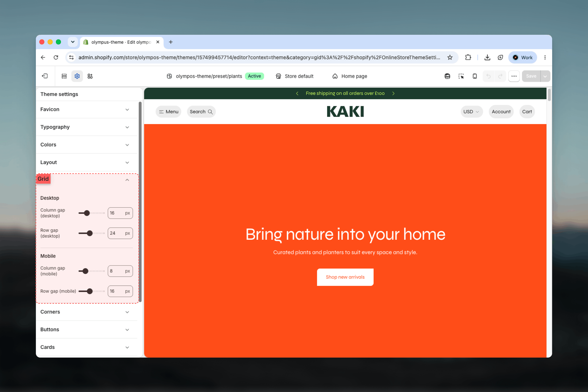Viewport: 588px width, 392px height.
Task: Expand the Buttons settings section
Action: point(87,329)
